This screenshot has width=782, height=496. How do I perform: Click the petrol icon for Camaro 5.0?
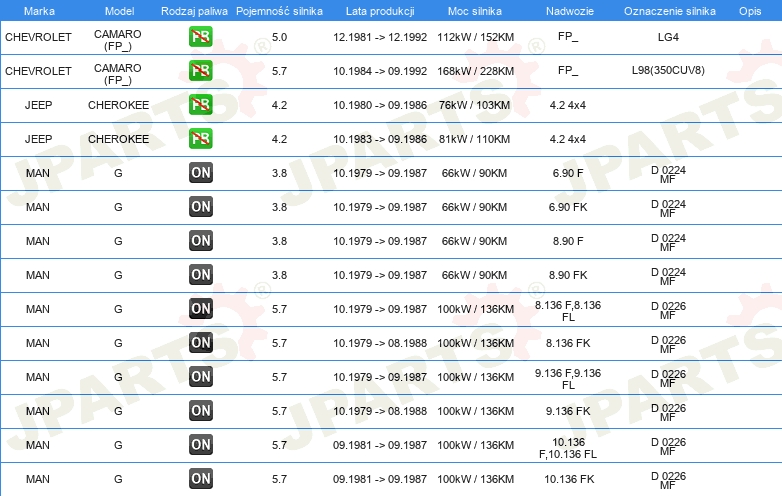(200, 36)
